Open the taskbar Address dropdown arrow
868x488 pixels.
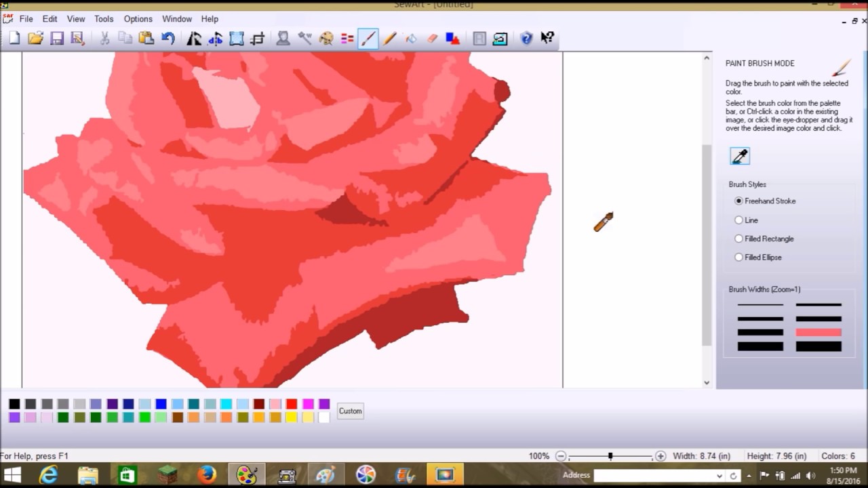point(719,476)
